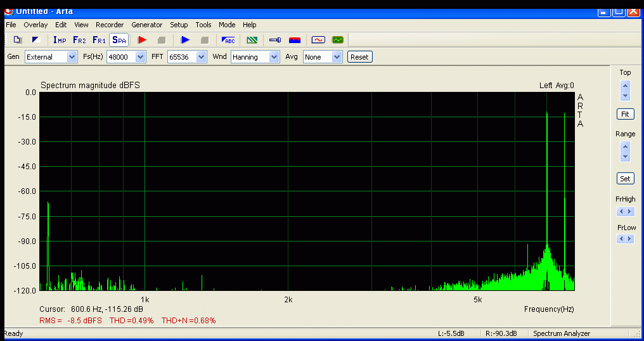The image size is (644, 341).
Task: Select SPA spectrum analyzer mode
Action: pyautogui.click(x=119, y=40)
